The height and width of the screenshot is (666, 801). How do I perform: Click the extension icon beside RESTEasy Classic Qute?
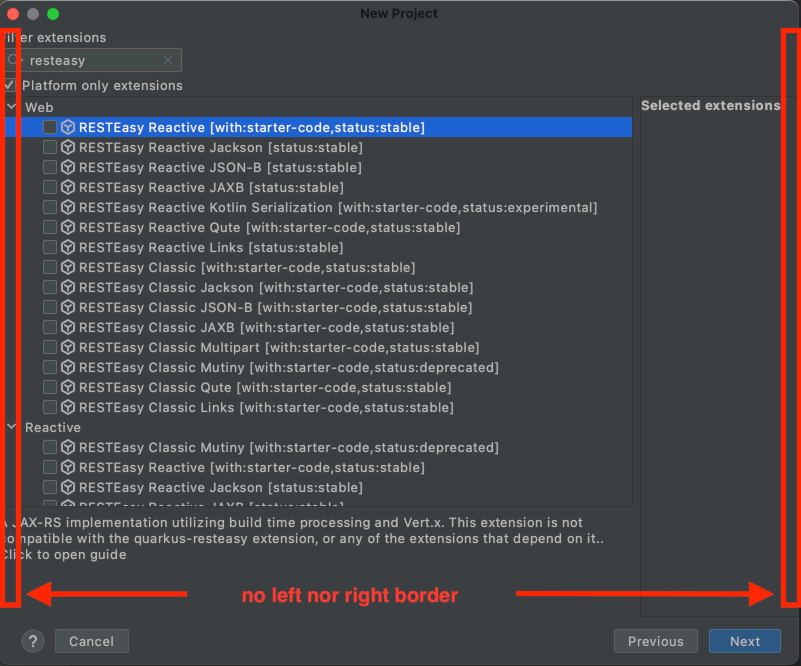pos(68,388)
